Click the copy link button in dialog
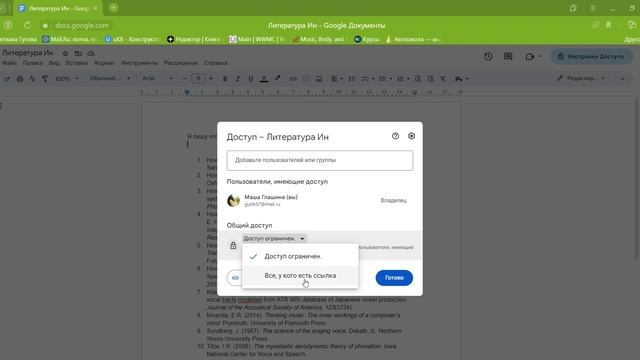This screenshot has width=640, height=360. click(x=235, y=278)
